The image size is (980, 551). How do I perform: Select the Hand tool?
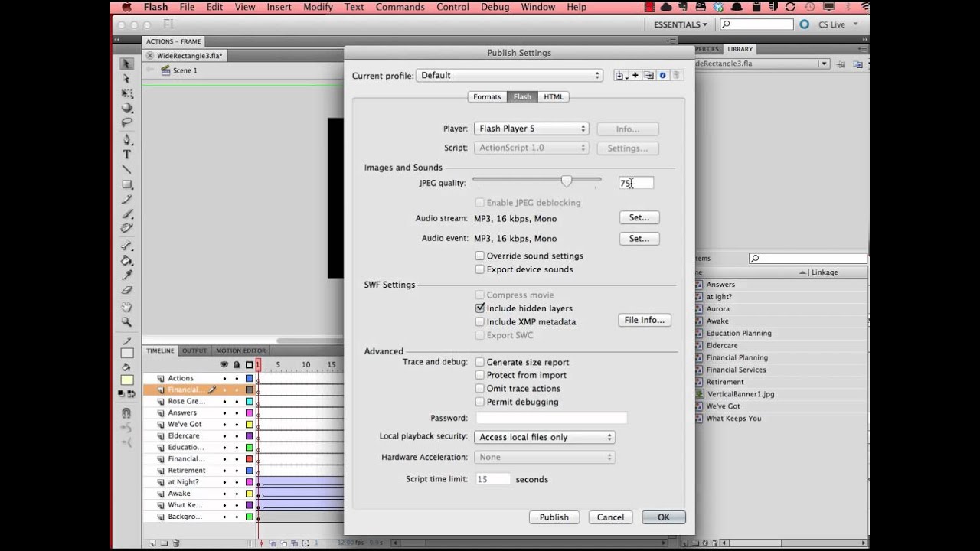[127, 308]
